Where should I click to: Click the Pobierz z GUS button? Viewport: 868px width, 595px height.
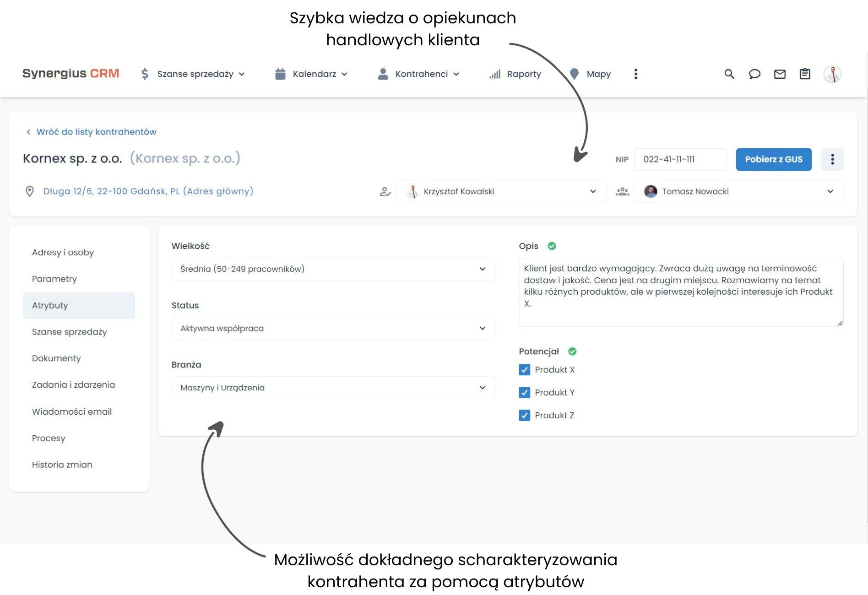pos(774,159)
